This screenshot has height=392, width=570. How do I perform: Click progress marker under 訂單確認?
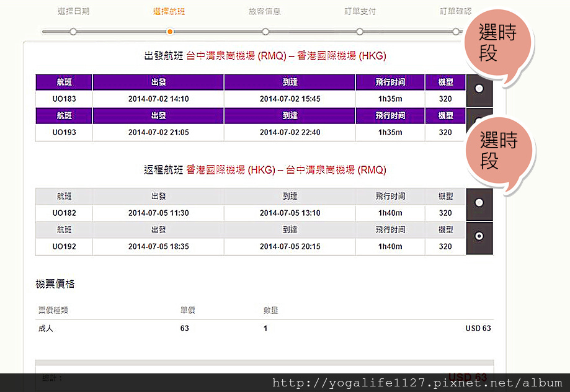(456, 32)
